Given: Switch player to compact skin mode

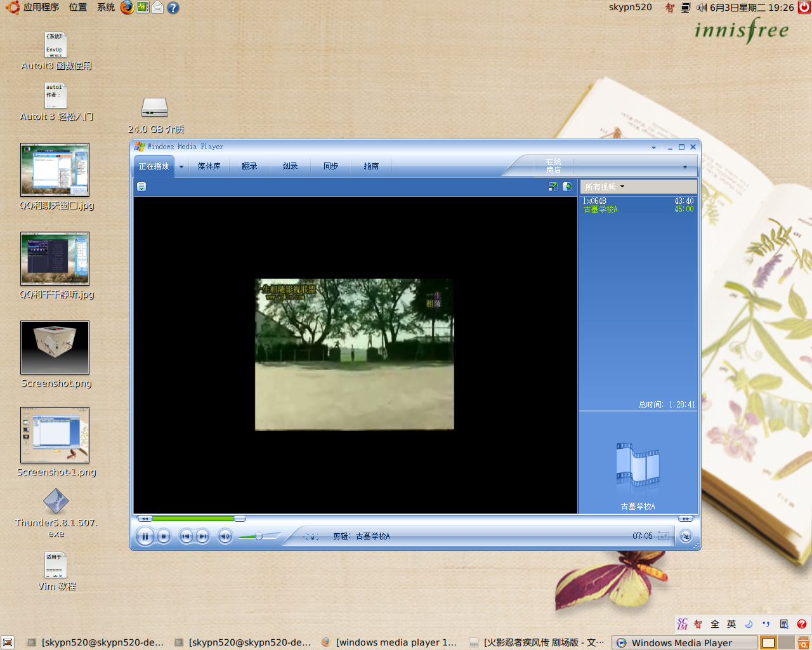Looking at the screenshot, I should (x=686, y=536).
